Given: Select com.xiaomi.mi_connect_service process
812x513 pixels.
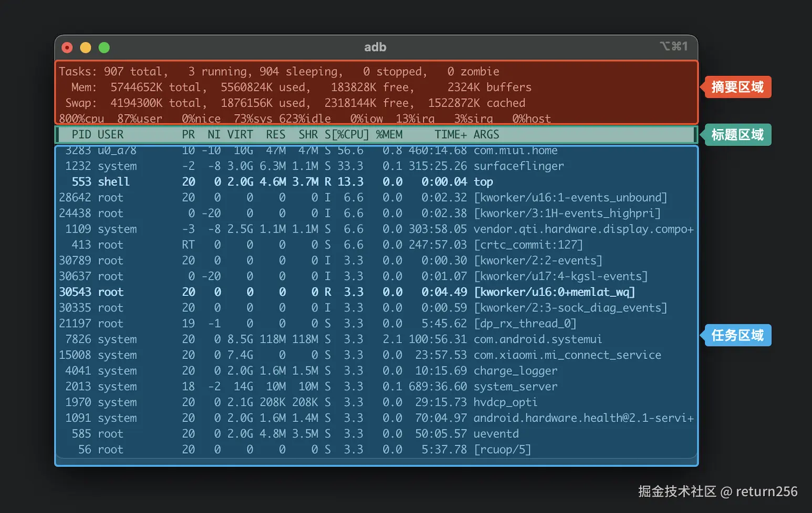Looking at the screenshot, I should 567,355.
